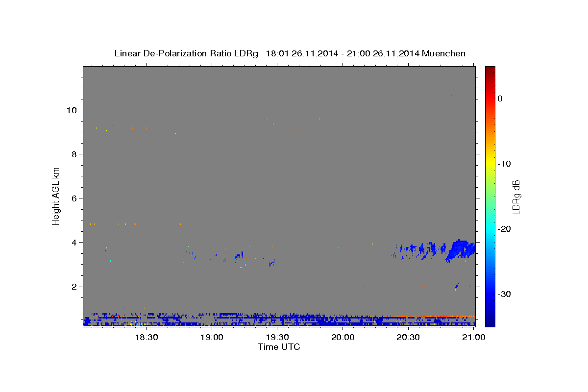Click the colorbar label -30

click(504, 294)
